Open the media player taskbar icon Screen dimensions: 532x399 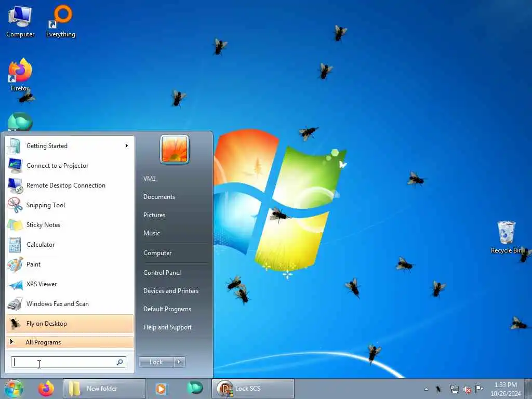[162, 389]
